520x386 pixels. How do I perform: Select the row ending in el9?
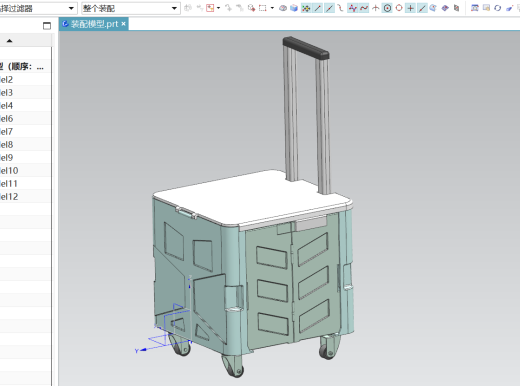point(26,158)
